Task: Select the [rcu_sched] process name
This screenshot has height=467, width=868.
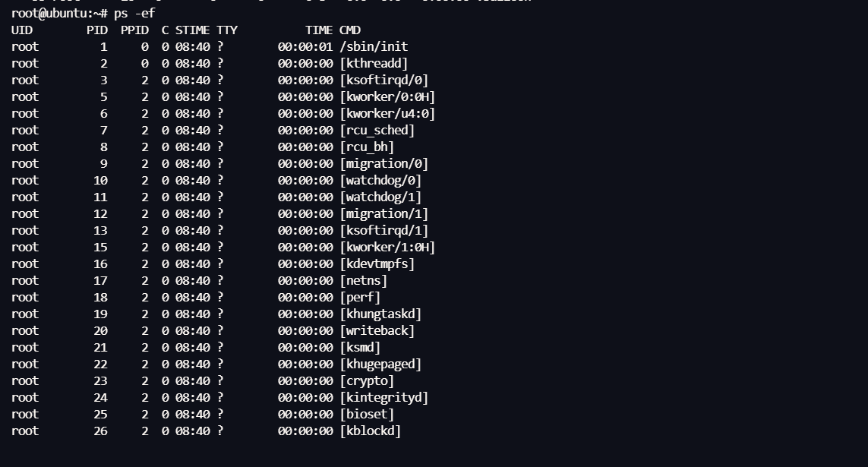Action: (x=377, y=131)
